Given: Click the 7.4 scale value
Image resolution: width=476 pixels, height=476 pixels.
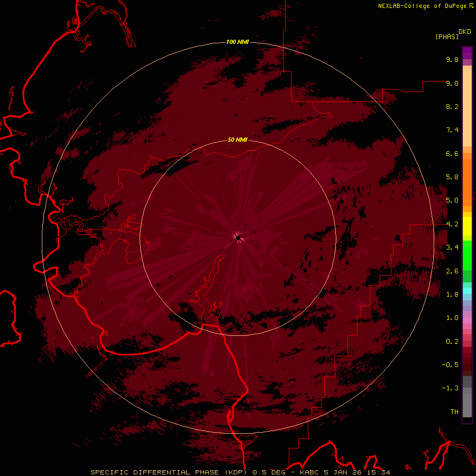Looking at the screenshot, I should click(x=452, y=130).
